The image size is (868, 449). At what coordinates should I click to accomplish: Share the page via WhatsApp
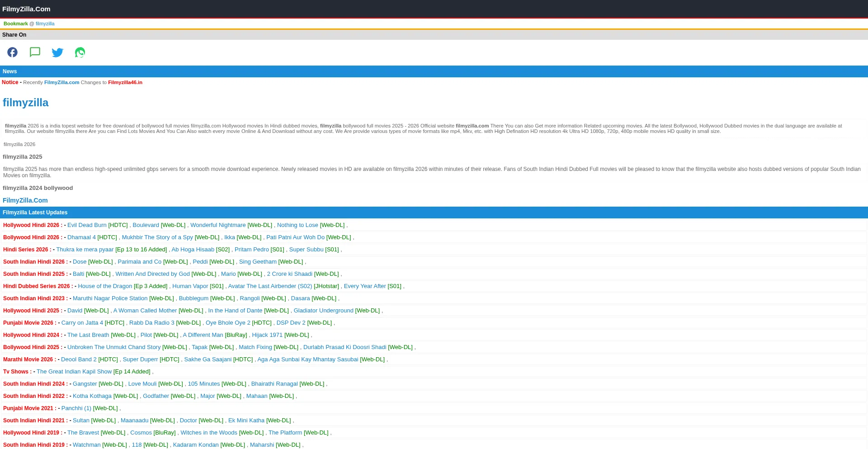[80, 52]
